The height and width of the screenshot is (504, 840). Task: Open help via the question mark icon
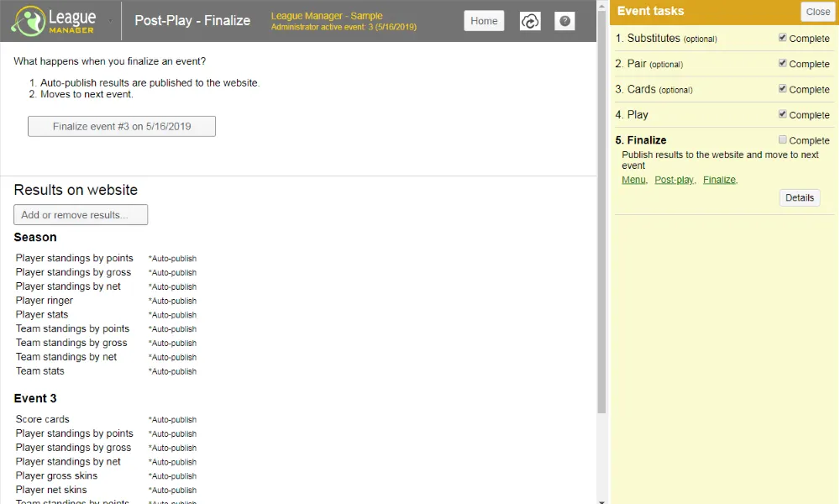(565, 21)
